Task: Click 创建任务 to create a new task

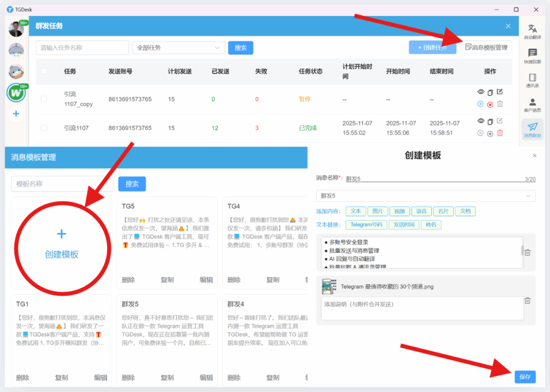Action: click(432, 47)
